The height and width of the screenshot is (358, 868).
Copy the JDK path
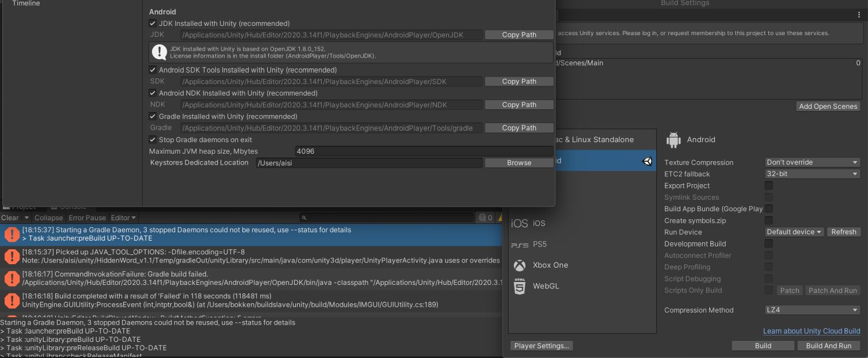519,35
